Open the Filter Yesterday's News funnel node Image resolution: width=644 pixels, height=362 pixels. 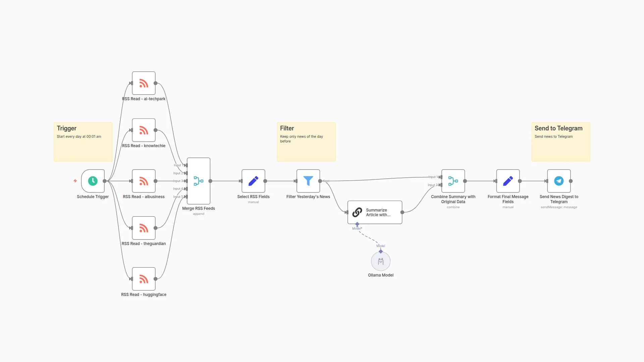pos(308,181)
